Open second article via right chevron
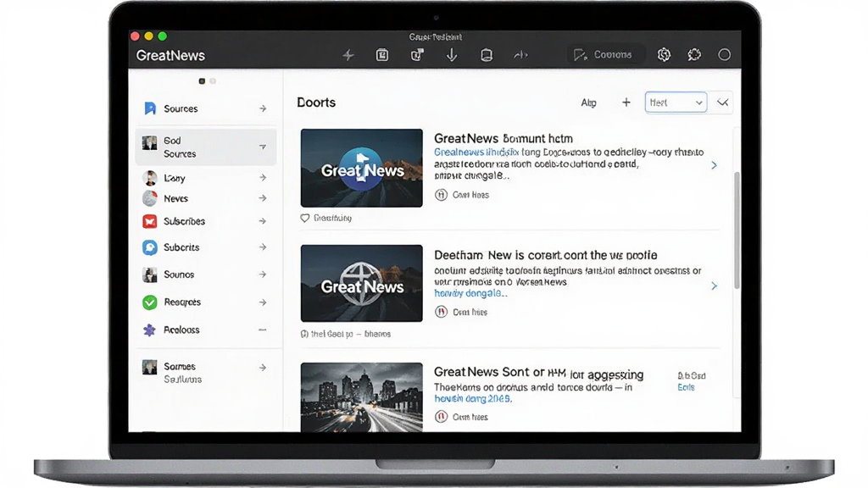The width and height of the screenshot is (868, 488). coord(714,286)
